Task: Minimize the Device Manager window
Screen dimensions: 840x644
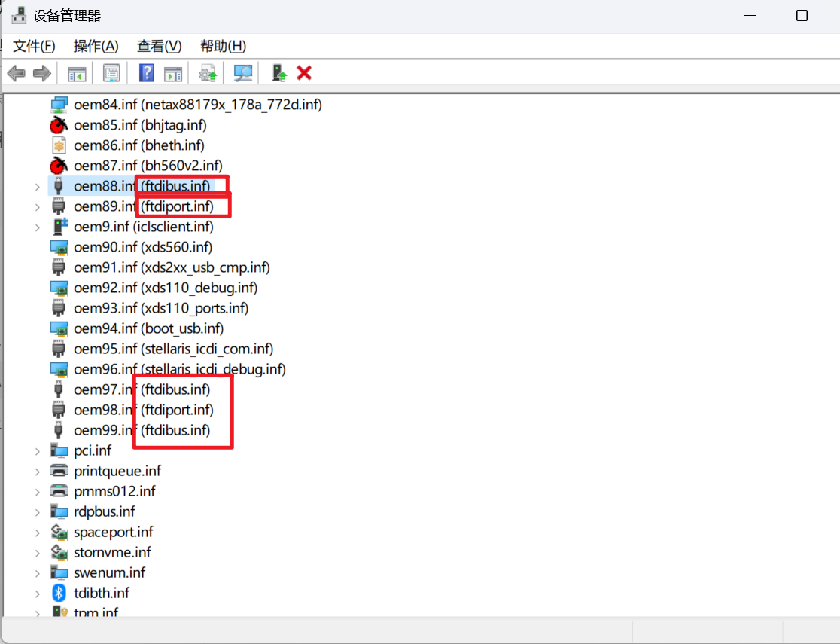Action: [750, 16]
